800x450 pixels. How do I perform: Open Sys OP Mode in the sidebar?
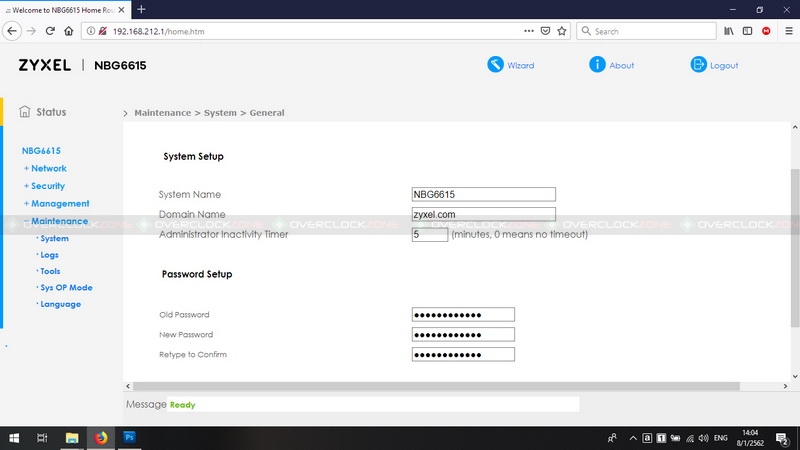tap(66, 287)
